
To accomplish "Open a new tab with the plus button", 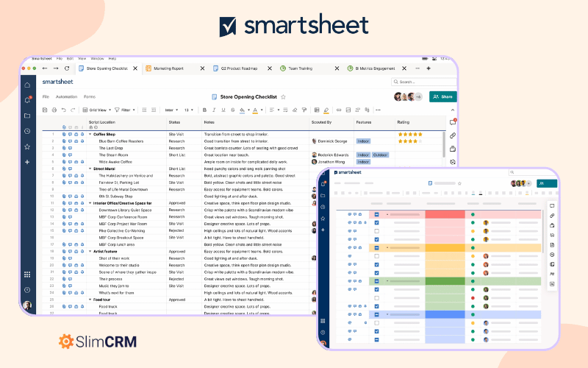I will (429, 68).
